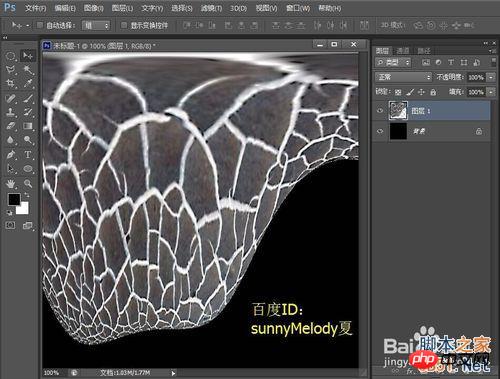Enable the 自动选择 auto-select checkbox
500x379 pixels.
pos(40,25)
